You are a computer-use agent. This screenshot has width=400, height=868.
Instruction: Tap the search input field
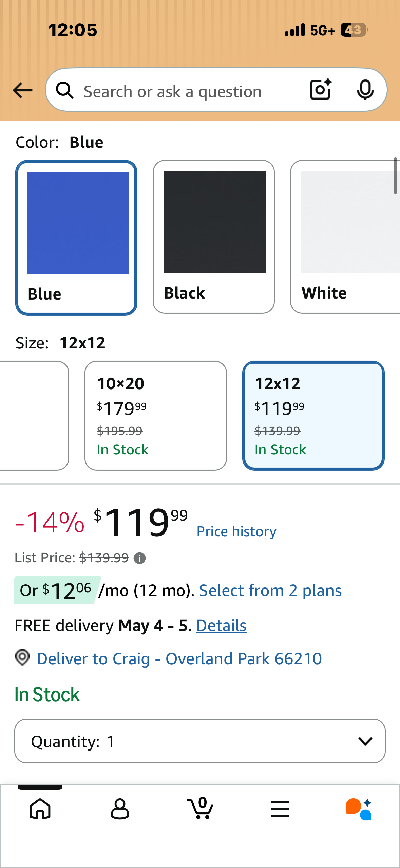(x=190, y=91)
